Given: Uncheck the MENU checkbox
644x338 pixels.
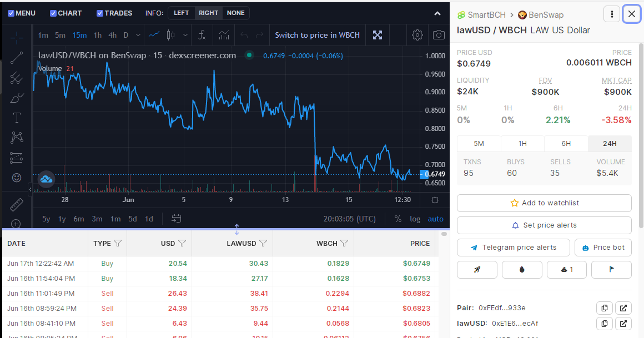Looking at the screenshot, I should (x=11, y=13).
